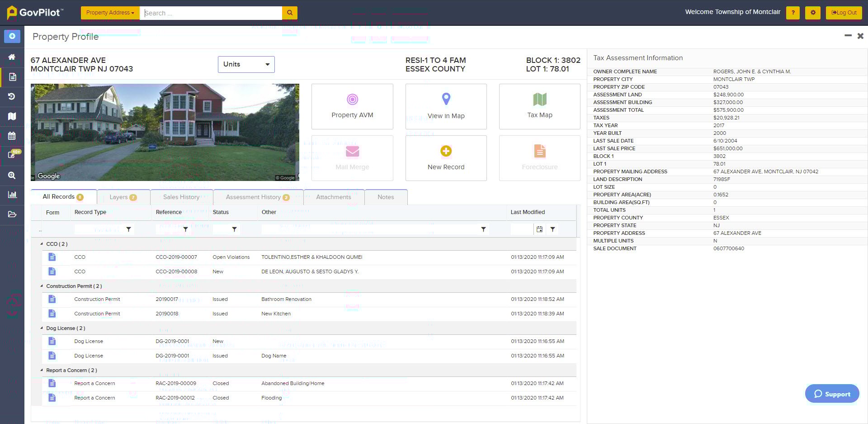Open the Assessment History tab
The image size is (868, 424).
(255, 197)
